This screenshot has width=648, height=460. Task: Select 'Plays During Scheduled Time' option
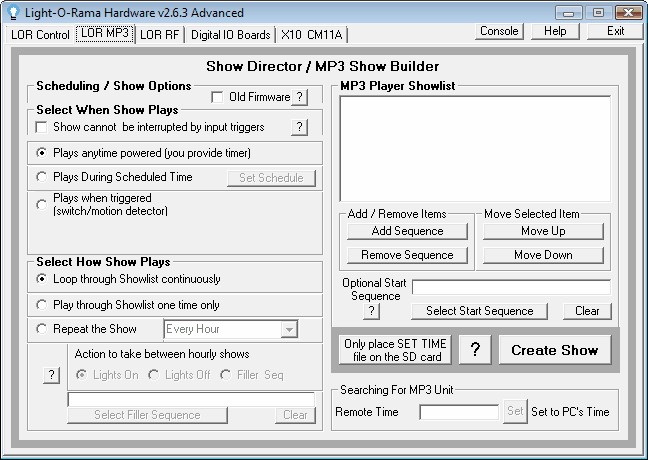coord(41,177)
